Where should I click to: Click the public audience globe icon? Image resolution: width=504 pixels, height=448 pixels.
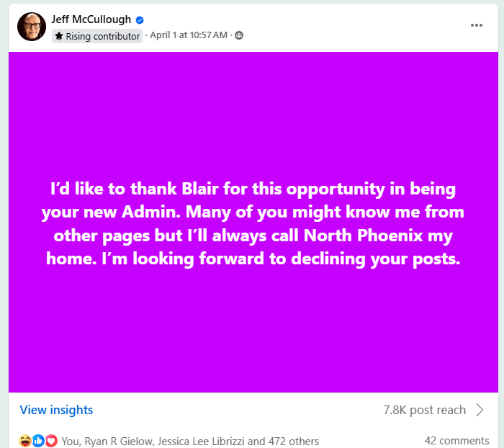tap(239, 35)
